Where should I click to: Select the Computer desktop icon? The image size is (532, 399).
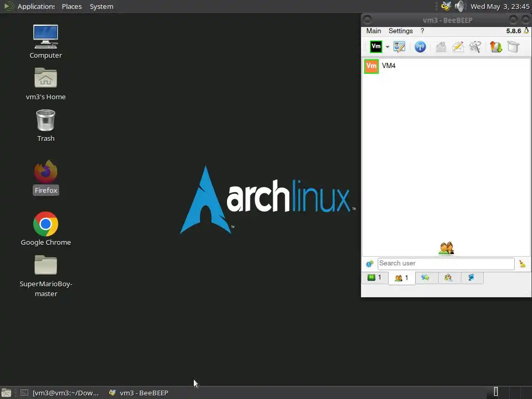(46, 42)
